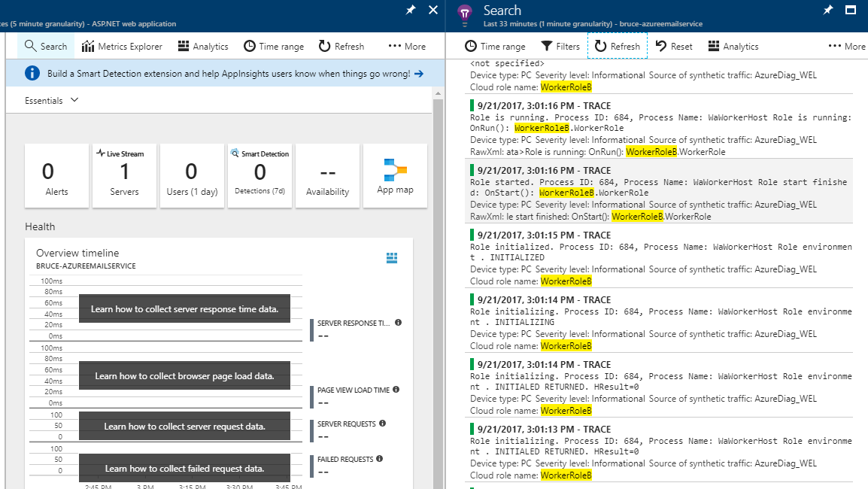This screenshot has width=868, height=489.
Task: Click the FAILED REQUESTS metric label
Action: [x=345, y=459]
